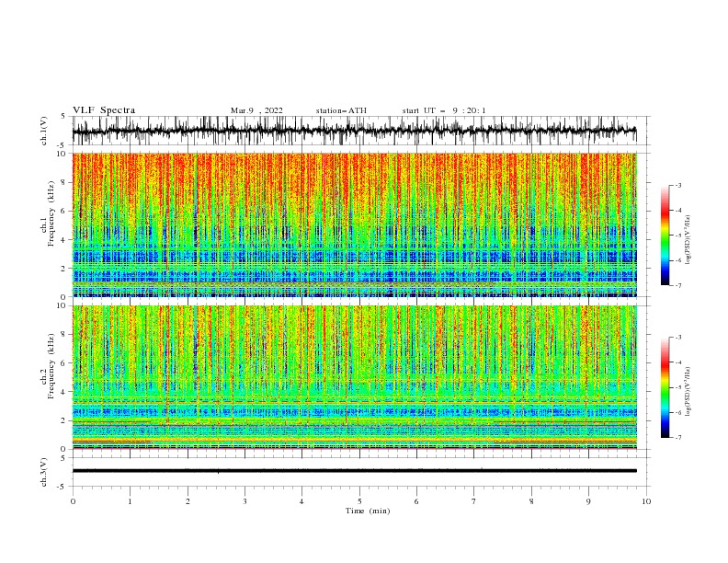Click time axis tick label "4"
The width and height of the screenshot is (728, 563).
point(301,501)
